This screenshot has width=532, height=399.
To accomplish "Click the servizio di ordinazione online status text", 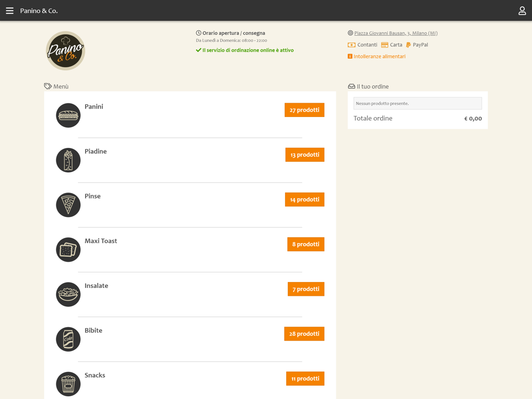I will click(248, 50).
